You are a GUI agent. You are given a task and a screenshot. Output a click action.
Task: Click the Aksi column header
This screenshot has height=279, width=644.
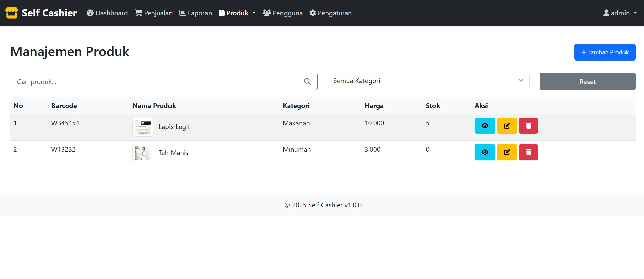(481, 106)
